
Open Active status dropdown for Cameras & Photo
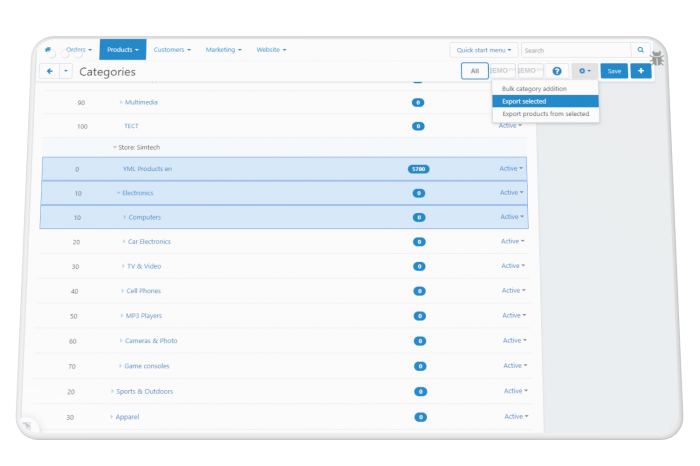pyautogui.click(x=515, y=341)
